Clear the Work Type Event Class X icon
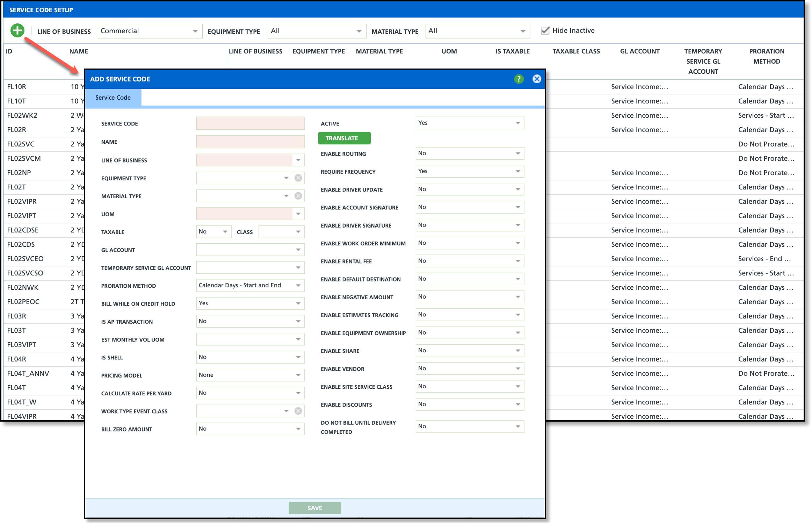Viewport: 812px width, 523px height. 298,411
